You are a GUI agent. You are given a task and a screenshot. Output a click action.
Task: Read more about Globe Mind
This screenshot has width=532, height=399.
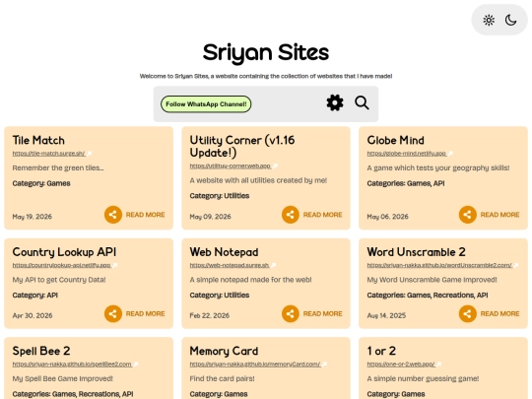(x=499, y=215)
